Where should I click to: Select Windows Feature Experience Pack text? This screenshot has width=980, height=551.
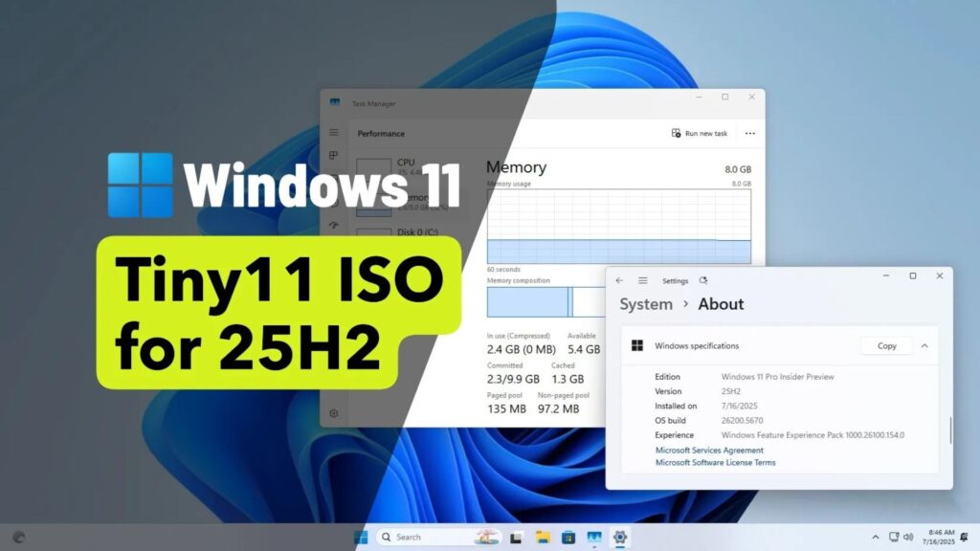point(813,435)
